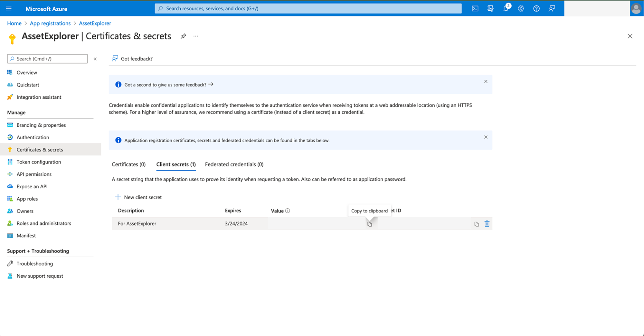Create a new client secret

[138, 197]
